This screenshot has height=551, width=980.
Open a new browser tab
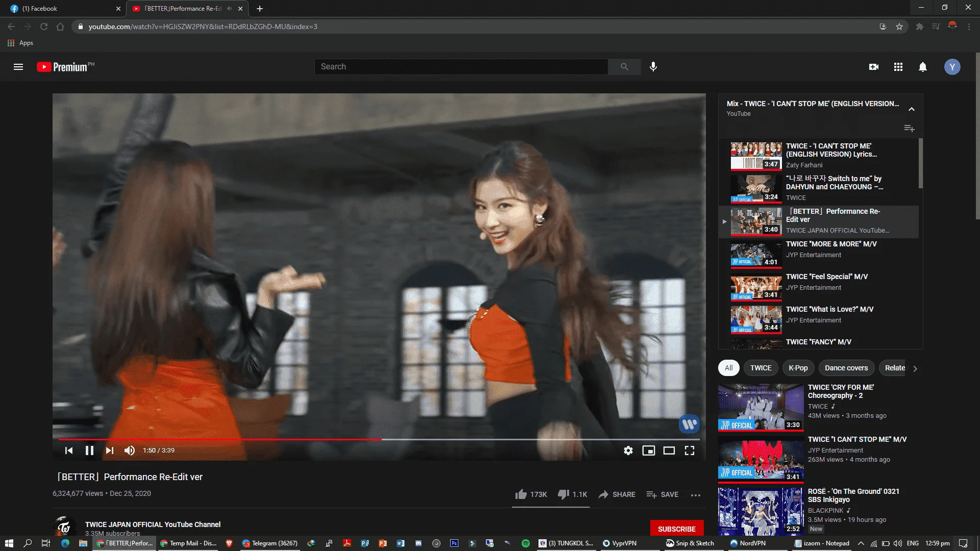[x=260, y=8]
